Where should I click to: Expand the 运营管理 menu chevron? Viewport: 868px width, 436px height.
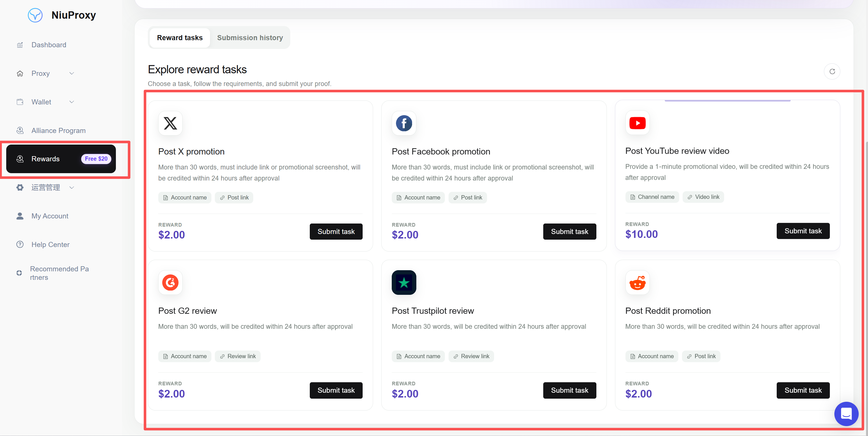click(x=72, y=188)
